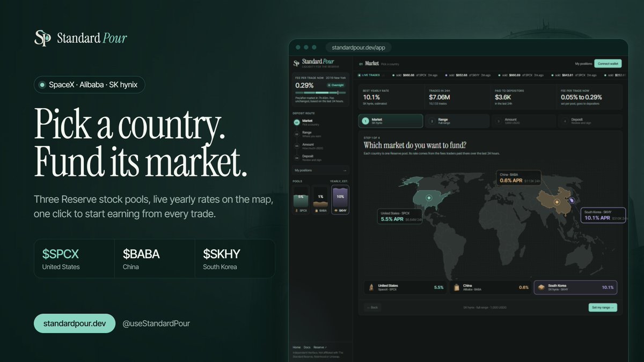Click the South Korea map marker dot
The width and height of the screenshot is (644, 362).
[572, 200]
